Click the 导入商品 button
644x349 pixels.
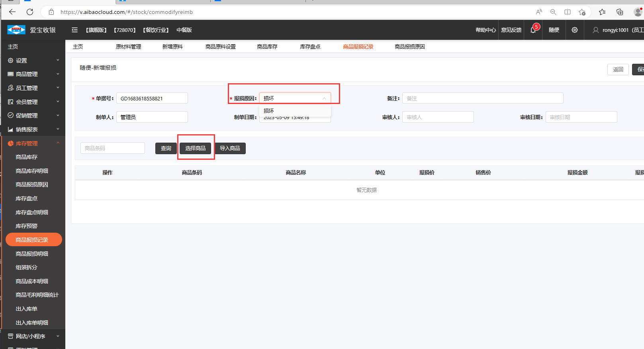coord(230,148)
